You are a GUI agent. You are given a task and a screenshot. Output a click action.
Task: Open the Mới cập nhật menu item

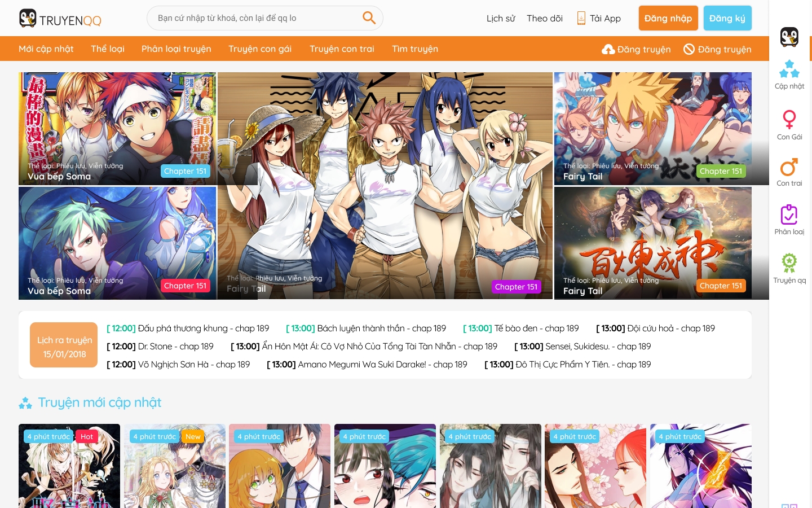coord(46,49)
